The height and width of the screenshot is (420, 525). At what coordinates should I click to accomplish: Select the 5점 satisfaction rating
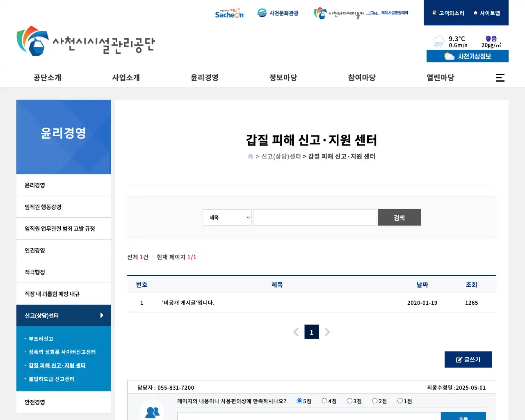pos(299,401)
